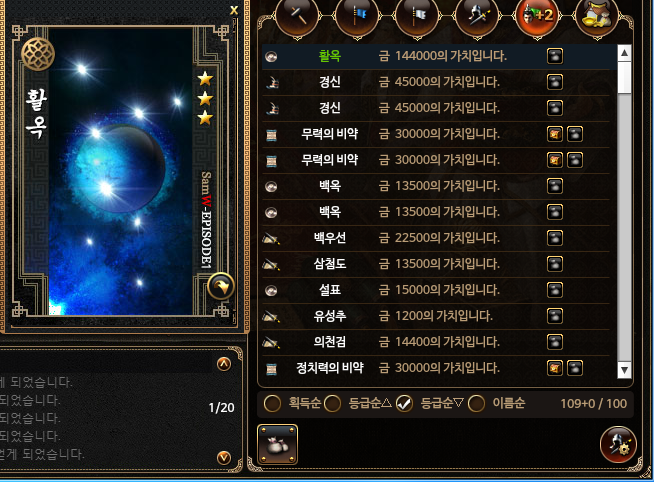This screenshot has height=482, width=654.
Task: Click the item list down arrow
Action: pyautogui.click(x=624, y=370)
